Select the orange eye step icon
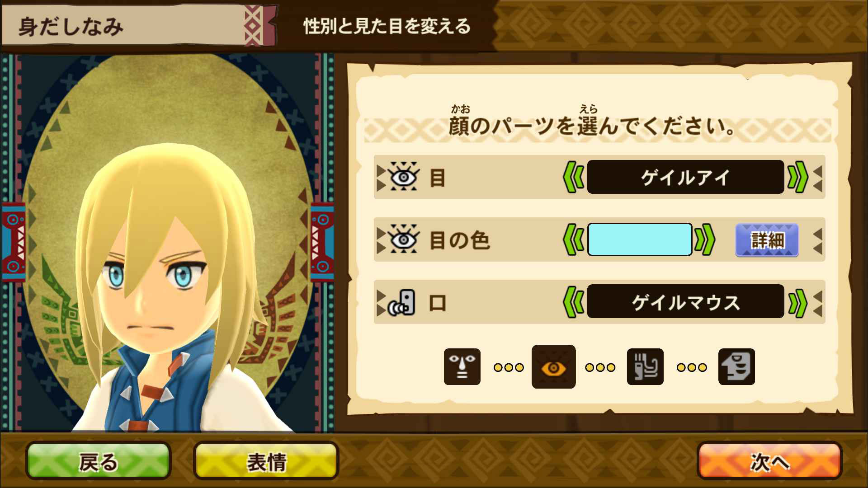The width and height of the screenshot is (868, 488). point(553,367)
